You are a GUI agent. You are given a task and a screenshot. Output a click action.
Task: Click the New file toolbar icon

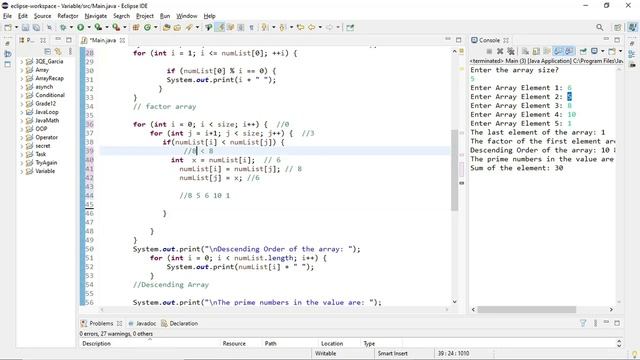[8, 27]
